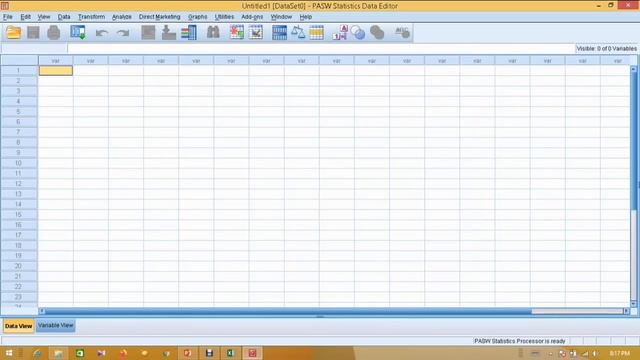Click the Print toolbar icon
The image size is (640, 360).
point(53,33)
